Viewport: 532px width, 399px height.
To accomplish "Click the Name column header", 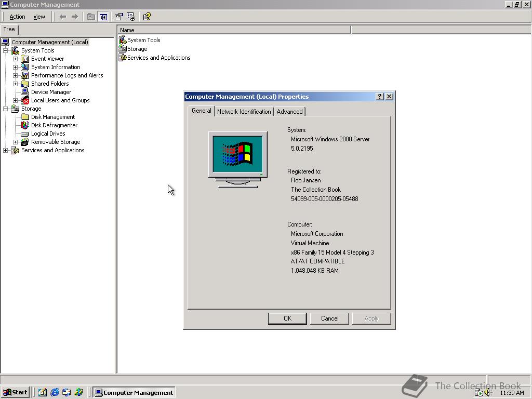I will tap(234, 30).
